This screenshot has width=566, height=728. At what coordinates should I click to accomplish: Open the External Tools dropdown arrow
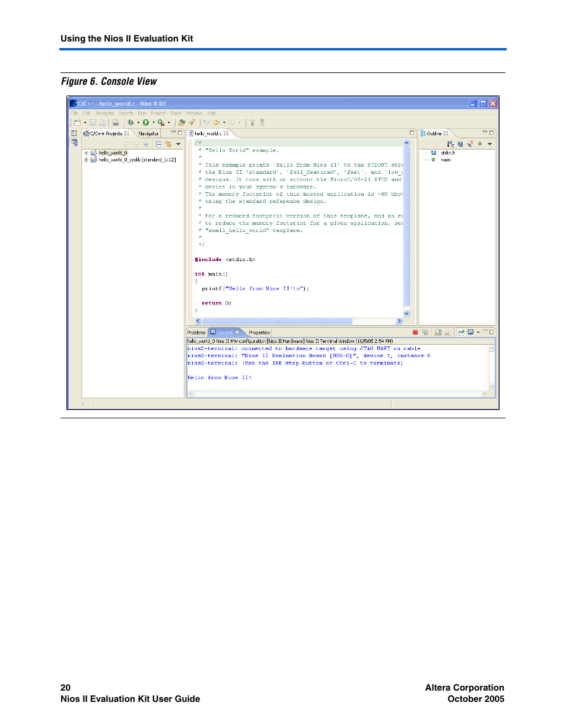point(169,123)
